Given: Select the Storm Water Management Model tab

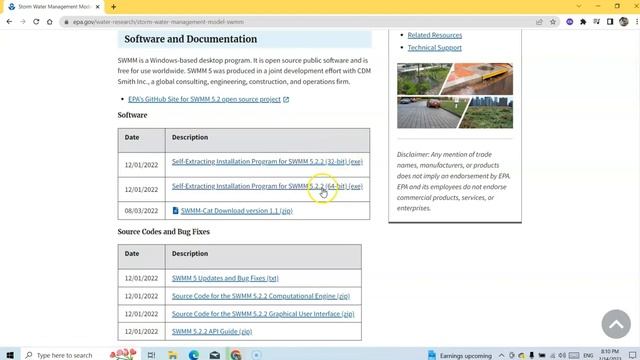Looking at the screenshot, I should click(54, 7).
